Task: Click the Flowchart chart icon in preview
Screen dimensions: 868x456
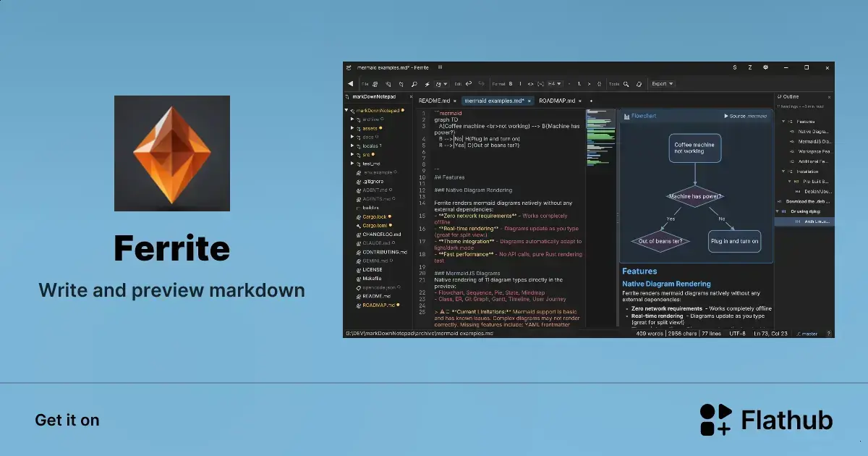Action: click(x=626, y=116)
